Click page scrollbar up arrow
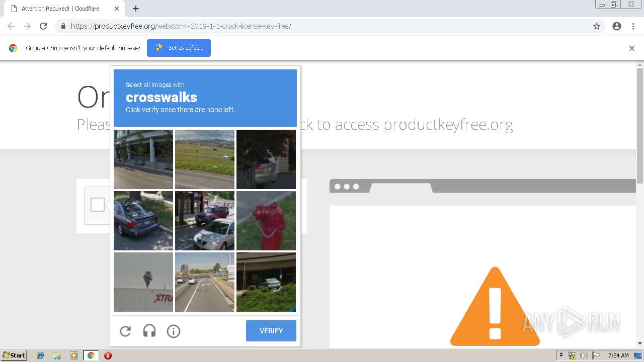644x362 pixels. point(640,65)
